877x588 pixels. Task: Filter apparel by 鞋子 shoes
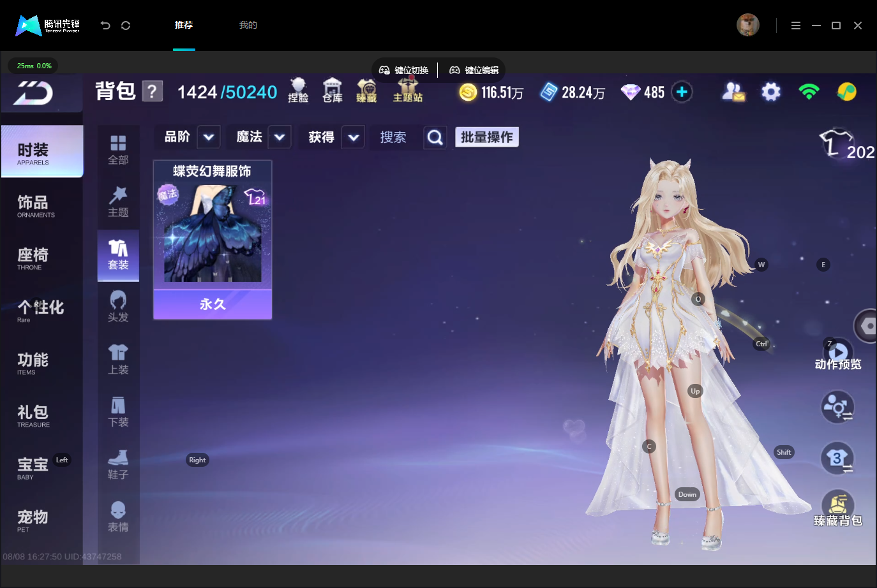(118, 465)
